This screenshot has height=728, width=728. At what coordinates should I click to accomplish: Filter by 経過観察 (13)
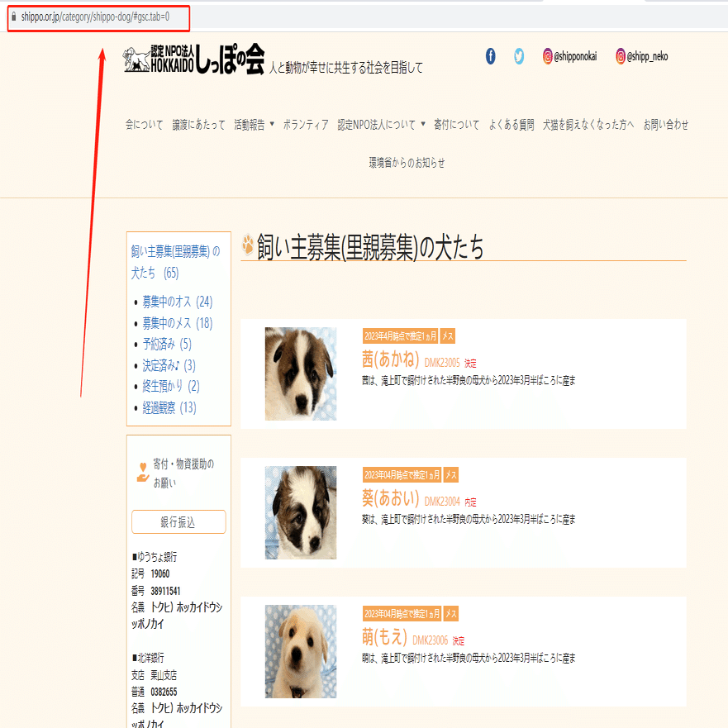[x=169, y=407]
